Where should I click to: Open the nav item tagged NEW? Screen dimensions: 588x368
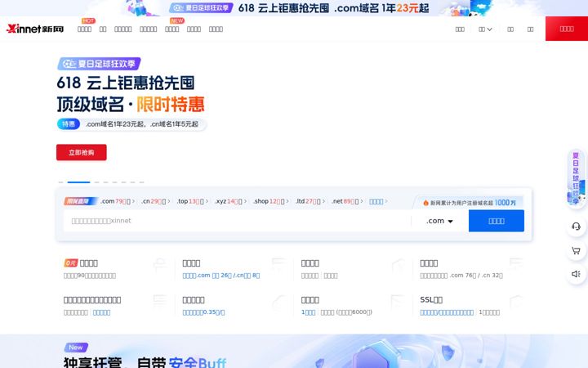171,29
